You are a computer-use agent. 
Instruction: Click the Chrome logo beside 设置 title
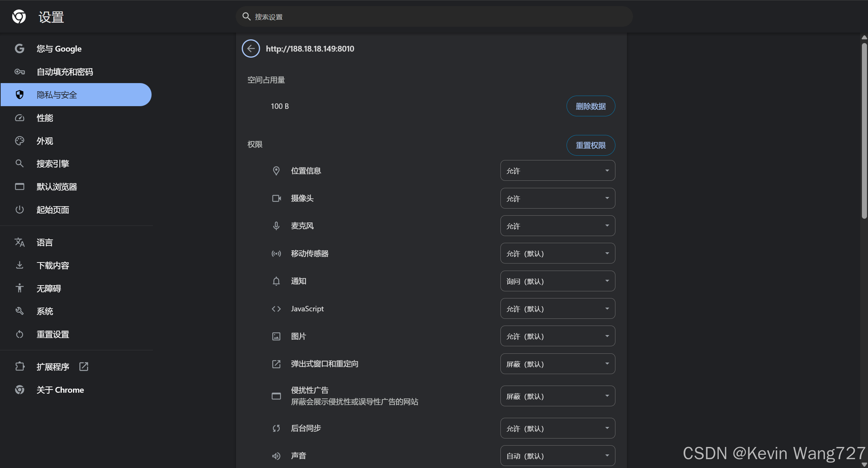pyautogui.click(x=19, y=17)
